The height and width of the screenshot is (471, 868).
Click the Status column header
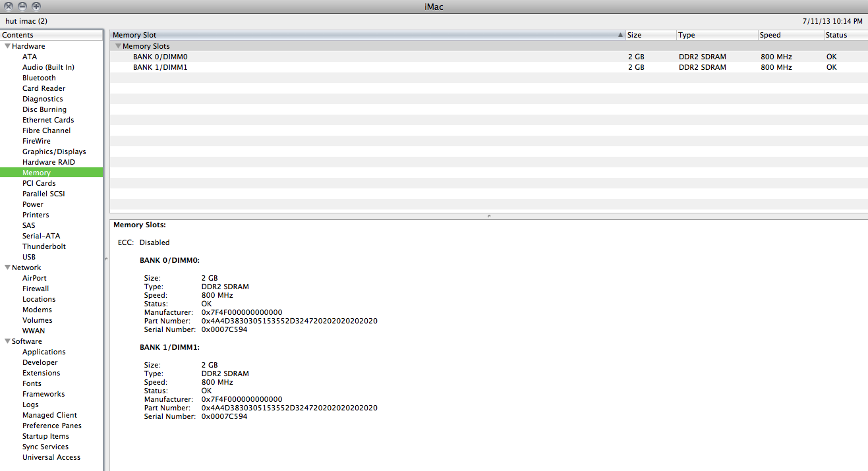[846, 35]
